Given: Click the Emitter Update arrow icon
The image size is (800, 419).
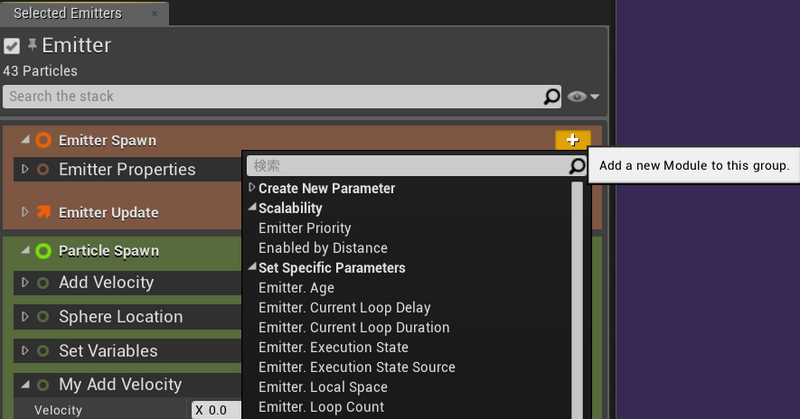Looking at the screenshot, I should (x=44, y=211).
